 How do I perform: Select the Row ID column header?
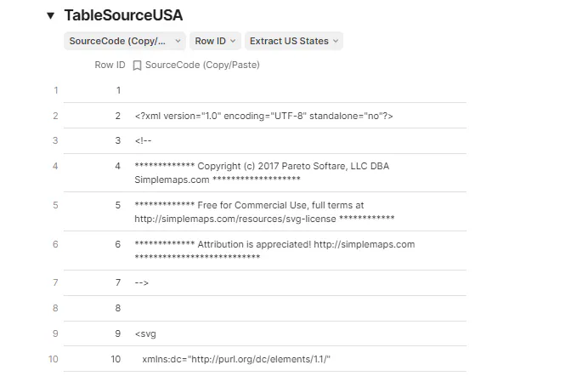[x=110, y=66]
